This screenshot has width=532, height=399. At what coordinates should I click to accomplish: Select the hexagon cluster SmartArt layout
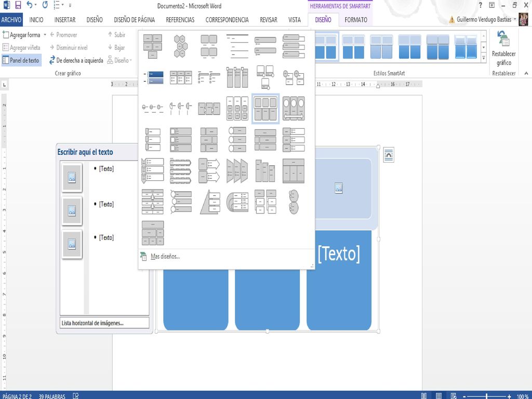180,46
